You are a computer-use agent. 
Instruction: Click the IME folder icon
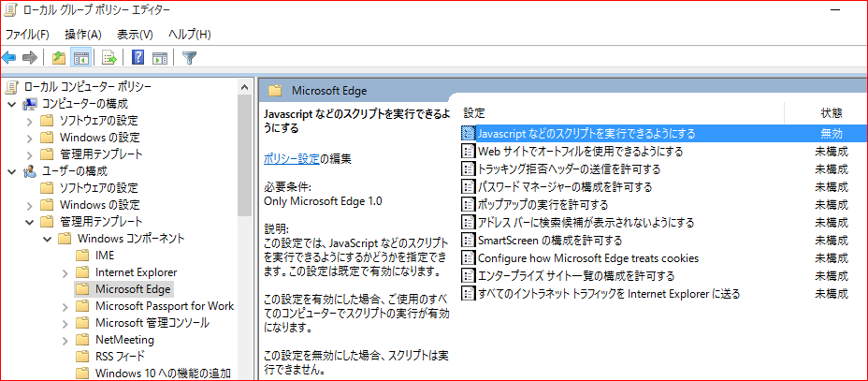point(82,256)
